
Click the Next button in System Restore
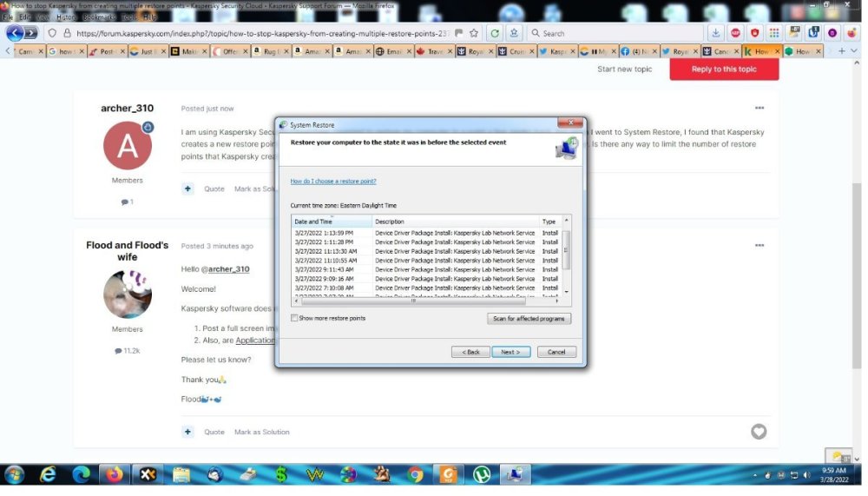[x=510, y=352]
